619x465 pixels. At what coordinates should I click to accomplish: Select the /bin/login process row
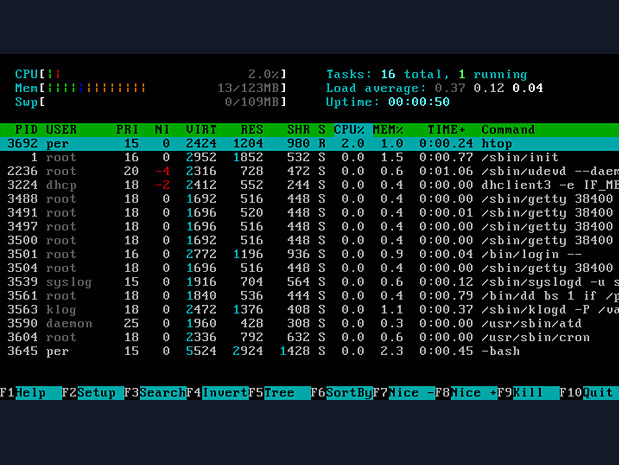click(x=310, y=254)
